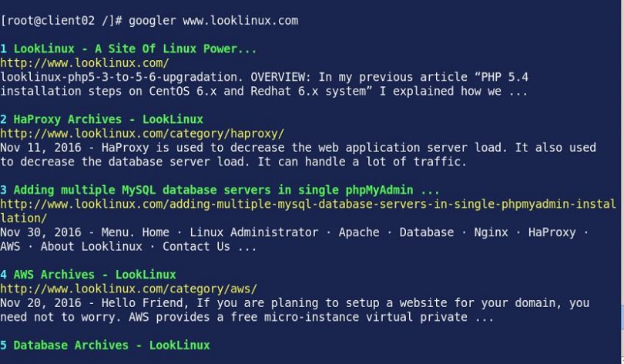
Task: Click snippet line 'to decrease the database server load'
Action: pyautogui.click(x=233, y=162)
